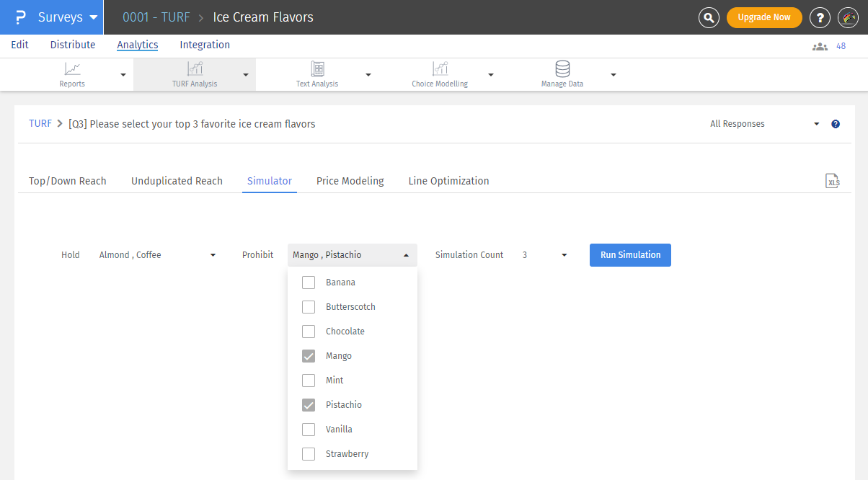
Task: Click the Text Analysis icon
Action: click(x=317, y=69)
